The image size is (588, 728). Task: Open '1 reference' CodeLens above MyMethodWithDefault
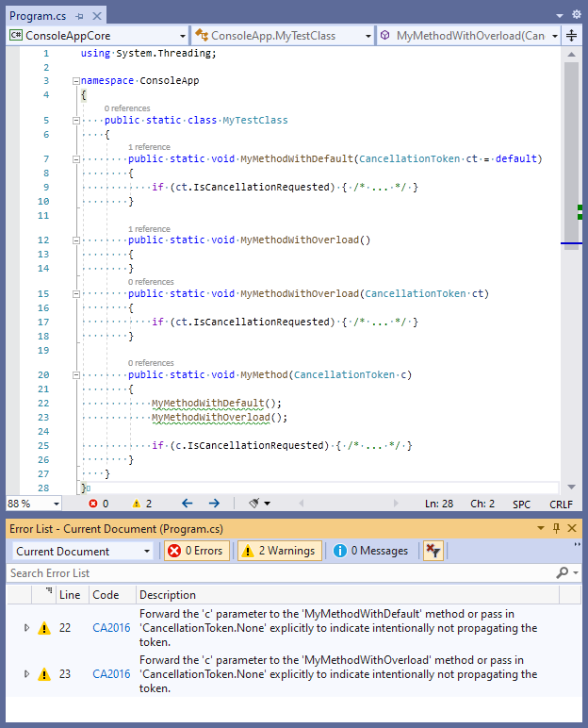coord(149,147)
